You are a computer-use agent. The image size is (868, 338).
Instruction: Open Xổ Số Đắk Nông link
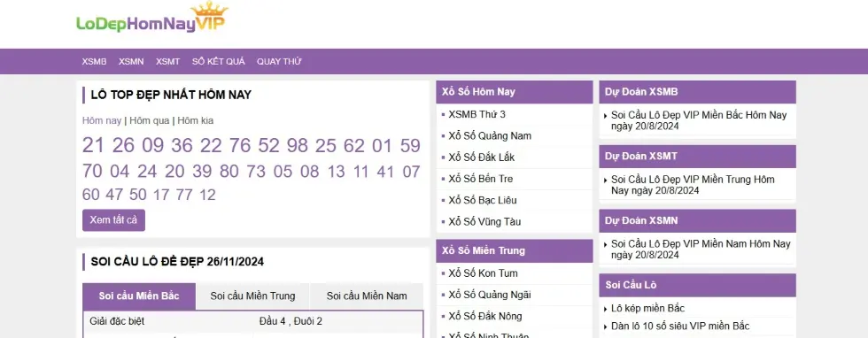tap(485, 317)
